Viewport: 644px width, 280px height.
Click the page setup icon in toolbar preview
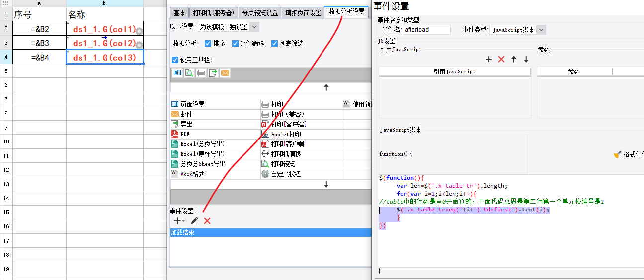[x=177, y=73]
